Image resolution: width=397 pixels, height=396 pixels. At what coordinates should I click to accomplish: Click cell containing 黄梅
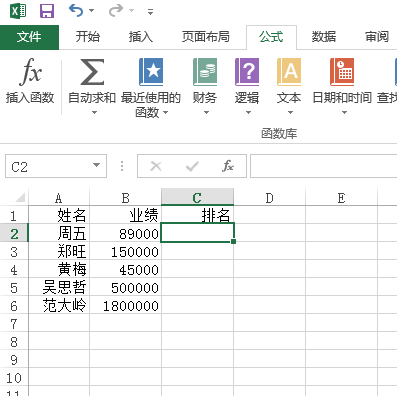tap(59, 269)
